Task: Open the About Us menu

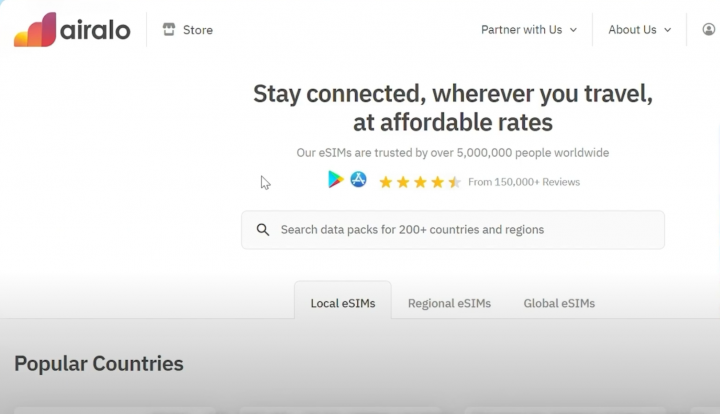Action: pyautogui.click(x=632, y=30)
